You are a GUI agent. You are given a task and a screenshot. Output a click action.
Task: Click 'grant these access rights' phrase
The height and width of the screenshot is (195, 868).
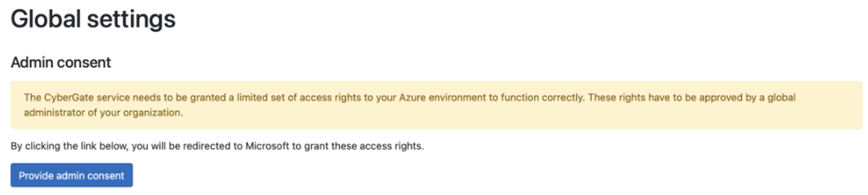[364, 146]
